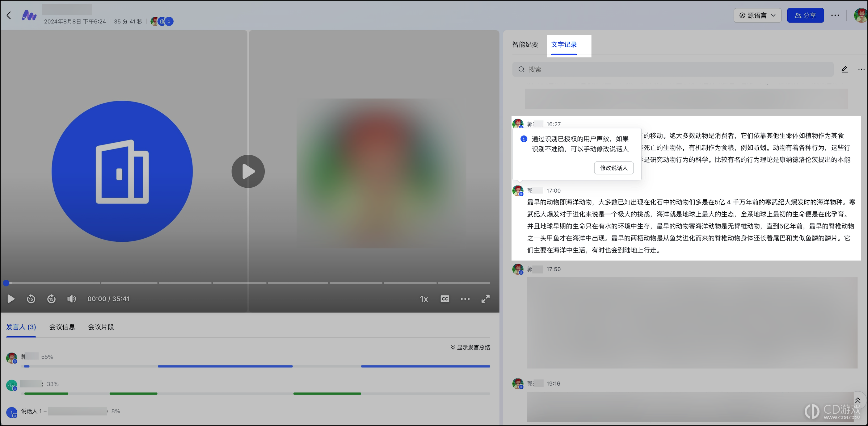Mute the volume speaker icon
Viewport: 868px width, 426px height.
71,299
